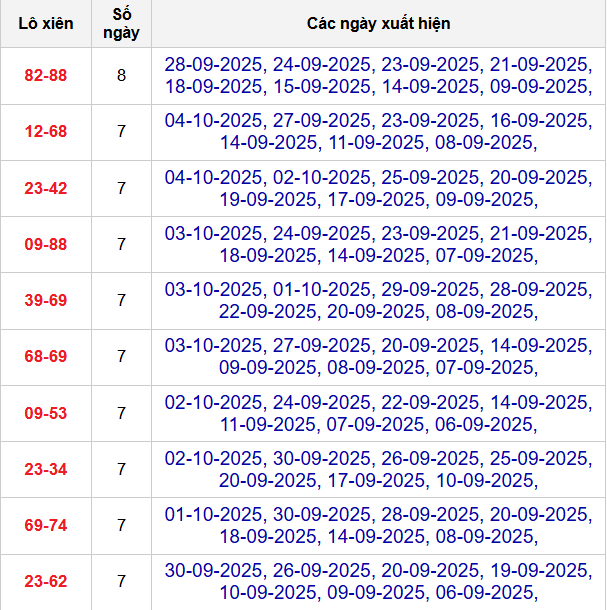
Task: Select the 69-74 pair label
Action: pyautogui.click(x=44, y=525)
